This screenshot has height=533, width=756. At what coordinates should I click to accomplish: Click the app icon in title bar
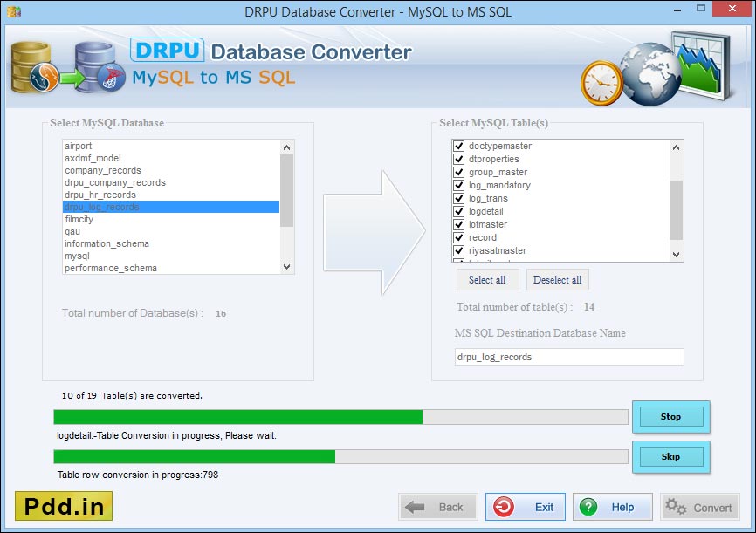pyautogui.click(x=14, y=11)
